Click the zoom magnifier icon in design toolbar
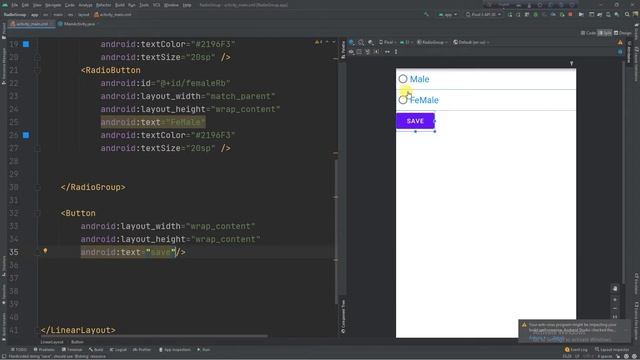 361,42
